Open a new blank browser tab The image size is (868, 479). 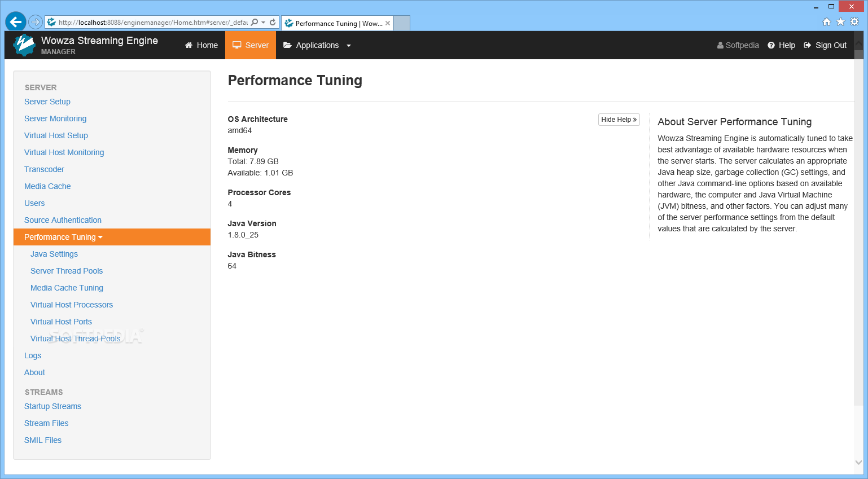coord(402,23)
